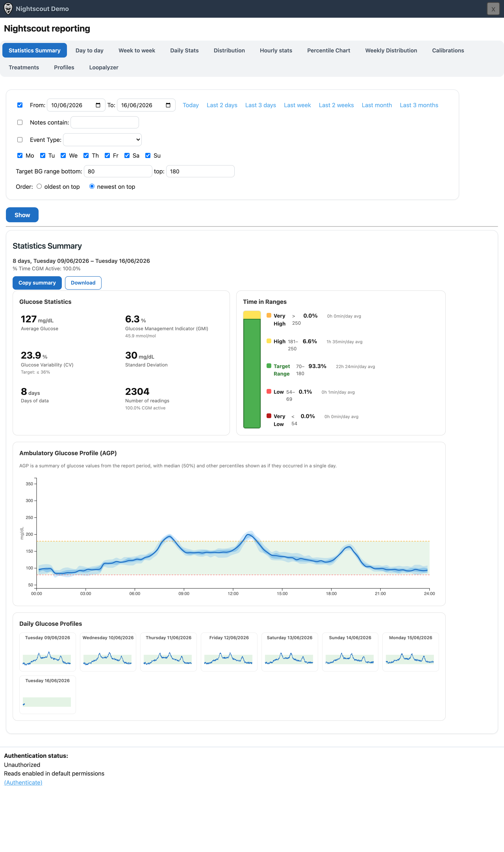Click the High yellow legend swatch
This screenshot has width=504, height=852.
pos(269,341)
